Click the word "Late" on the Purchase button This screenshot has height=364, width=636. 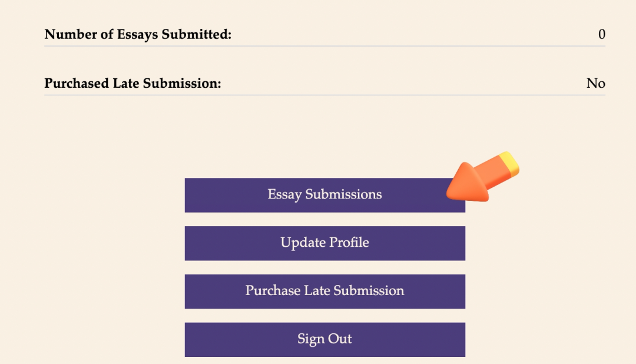(317, 291)
